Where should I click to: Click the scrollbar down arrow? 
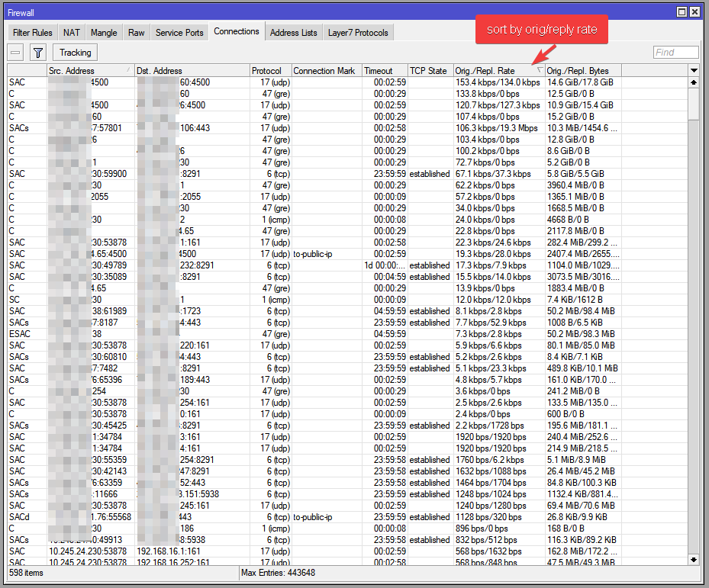coord(694,560)
